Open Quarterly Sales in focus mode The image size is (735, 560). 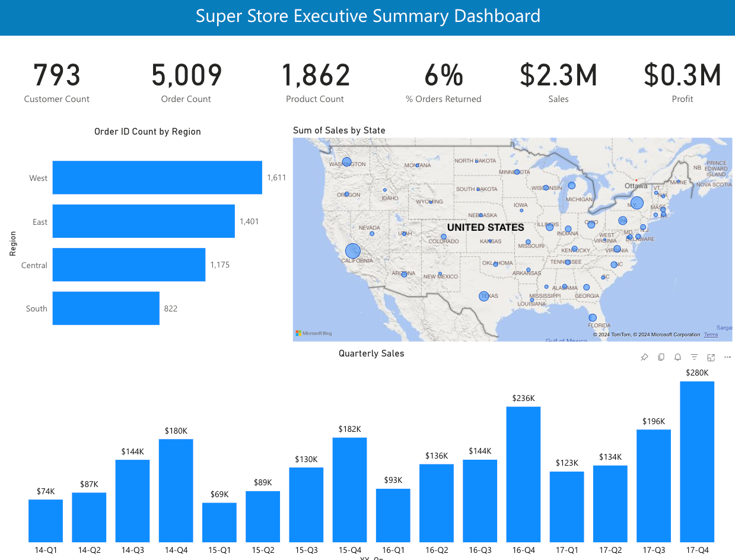pyautogui.click(x=711, y=357)
